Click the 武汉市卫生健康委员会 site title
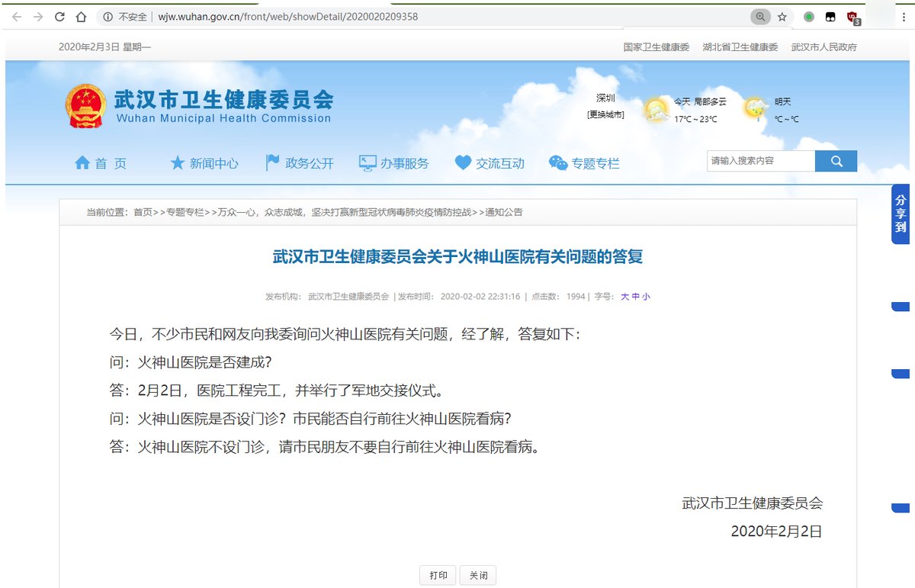This screenshot has height=588, width=915. [x=223, y=100]
